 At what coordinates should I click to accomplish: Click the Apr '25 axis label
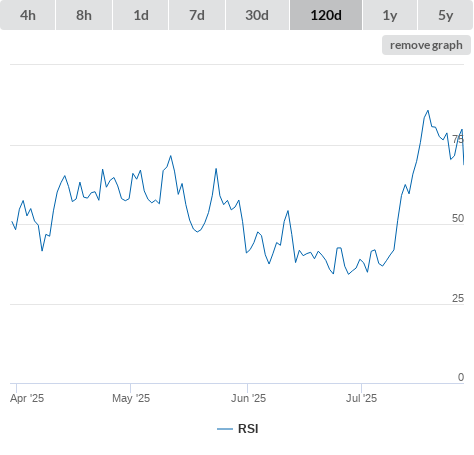pos(27,398)
